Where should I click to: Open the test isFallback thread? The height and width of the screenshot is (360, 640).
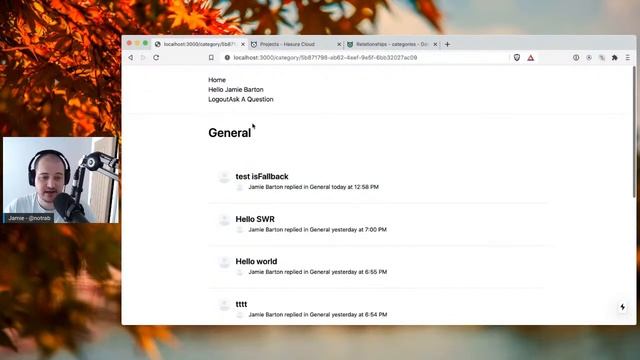tap(262, 176)
